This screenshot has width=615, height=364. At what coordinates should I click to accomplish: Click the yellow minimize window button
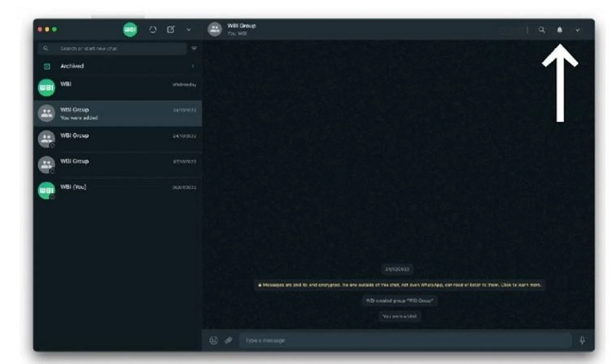47,29
